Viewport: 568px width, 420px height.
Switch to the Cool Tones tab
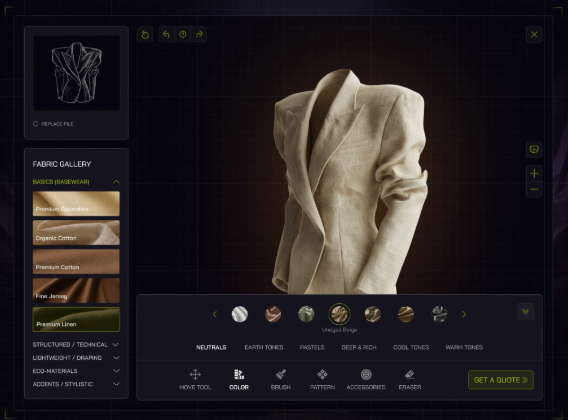point(411,347)
